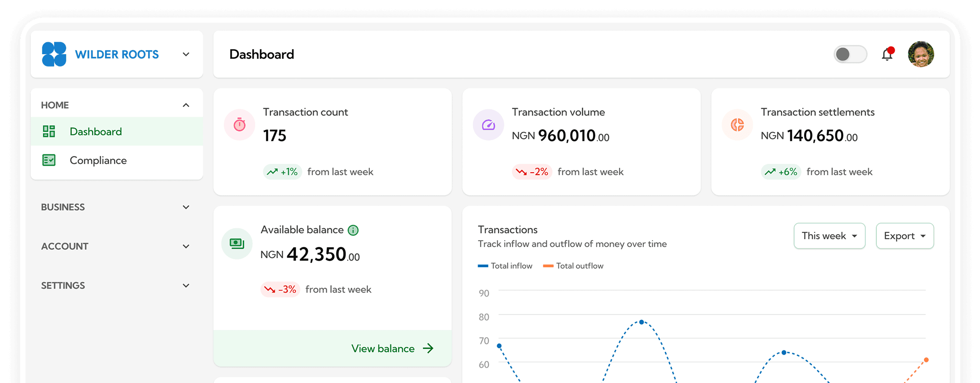The height and width of the screenshot is (383, 980).
Task: Click the Wilder Roots clover logo icon
Action: pyautogui.click(x=54, y=54)
